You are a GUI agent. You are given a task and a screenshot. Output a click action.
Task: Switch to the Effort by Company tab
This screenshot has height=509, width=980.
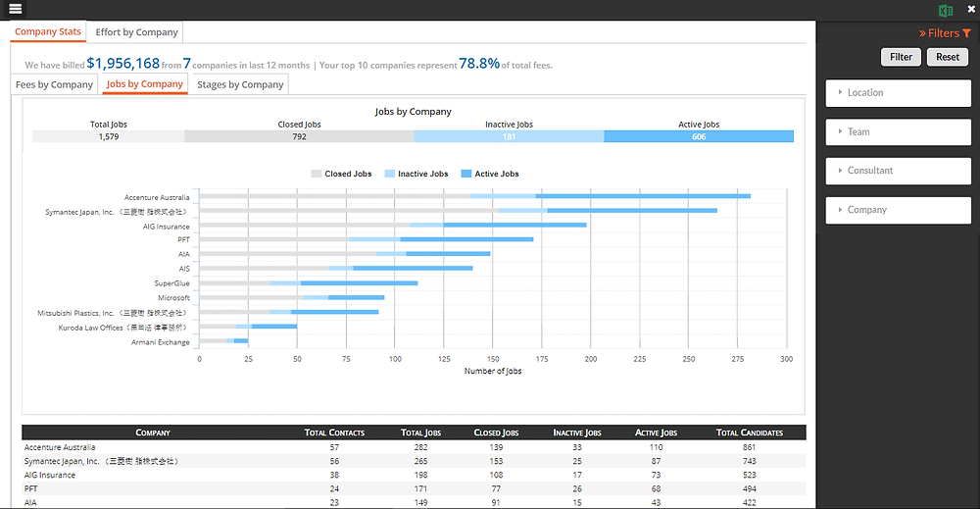pos(136,32)
